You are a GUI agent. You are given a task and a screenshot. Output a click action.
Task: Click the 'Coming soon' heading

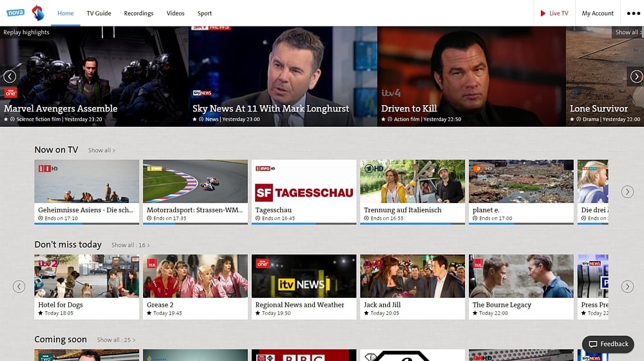(61, 340)
